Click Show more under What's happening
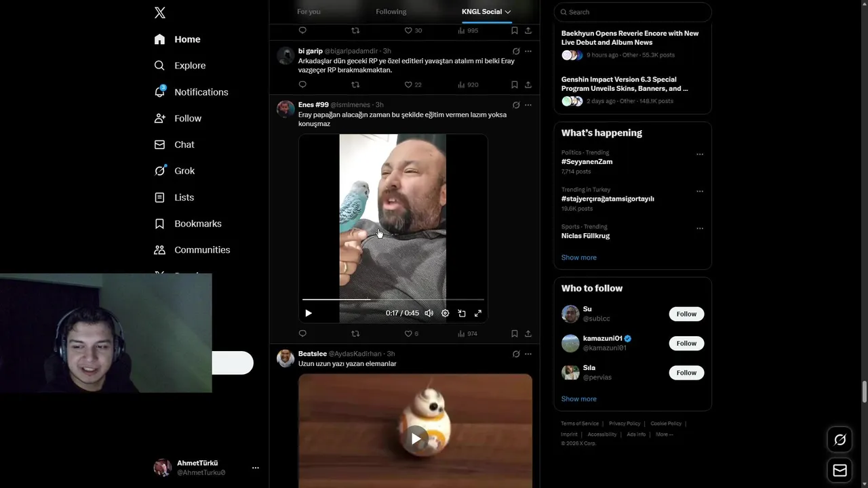Viewport: 868px width, 488px height. pos(579,258)
